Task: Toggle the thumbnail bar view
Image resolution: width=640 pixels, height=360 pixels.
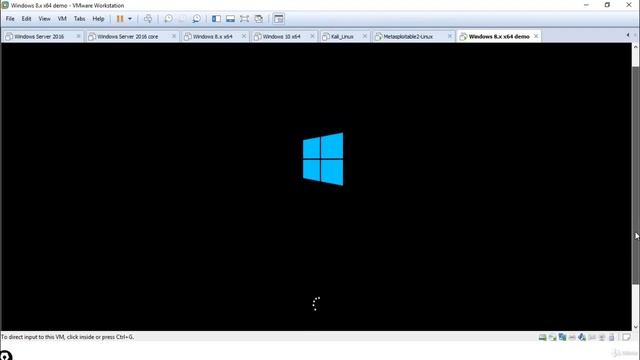Action: [230, 19]
